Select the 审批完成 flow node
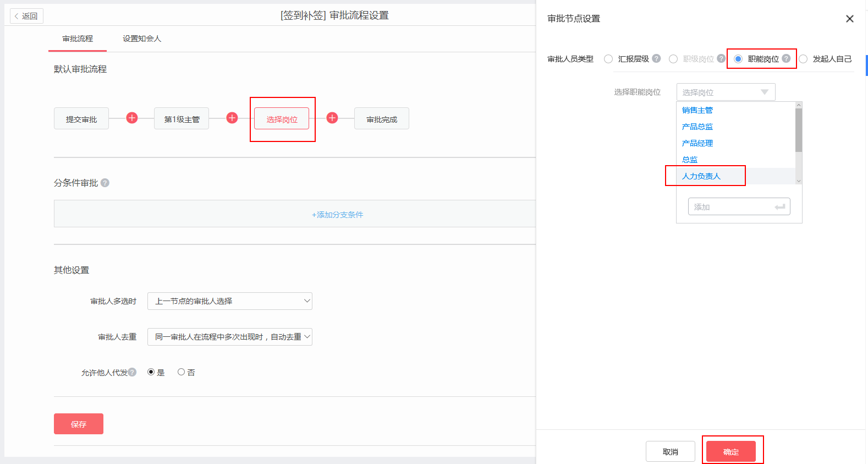868x464 pixels. tap(382, 118)
